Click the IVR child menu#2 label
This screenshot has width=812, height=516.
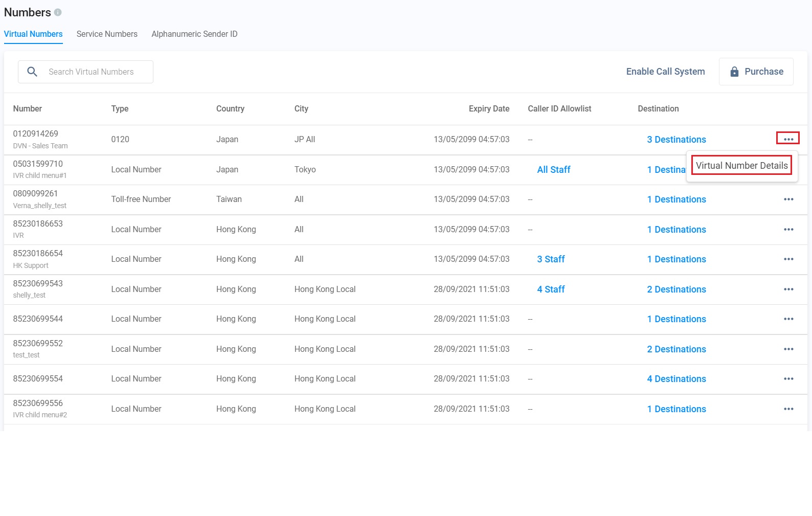tap(40, 415)
